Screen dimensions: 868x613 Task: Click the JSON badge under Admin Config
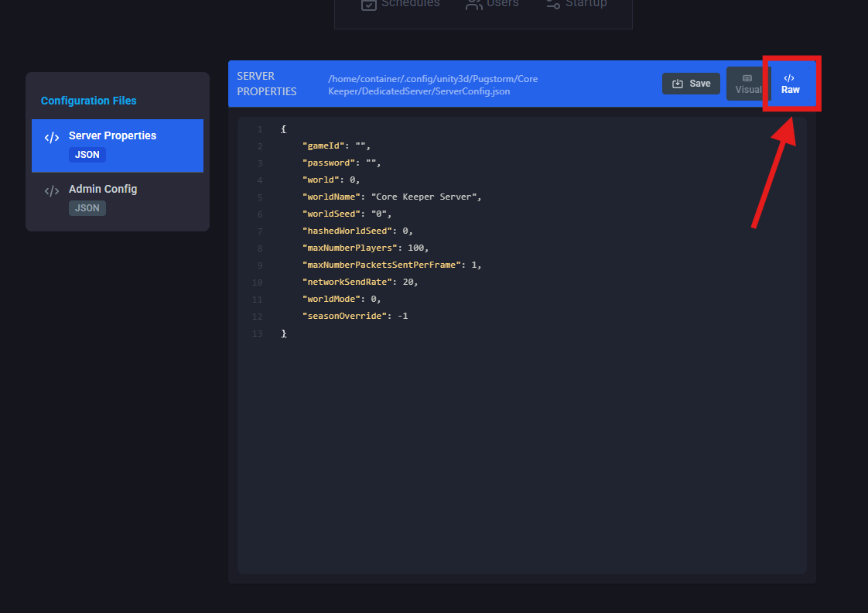point(87,208)
